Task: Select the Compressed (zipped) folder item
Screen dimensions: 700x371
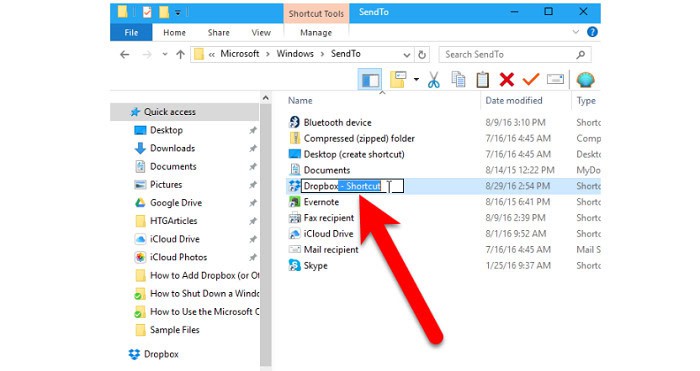Action: pos(359,138)
